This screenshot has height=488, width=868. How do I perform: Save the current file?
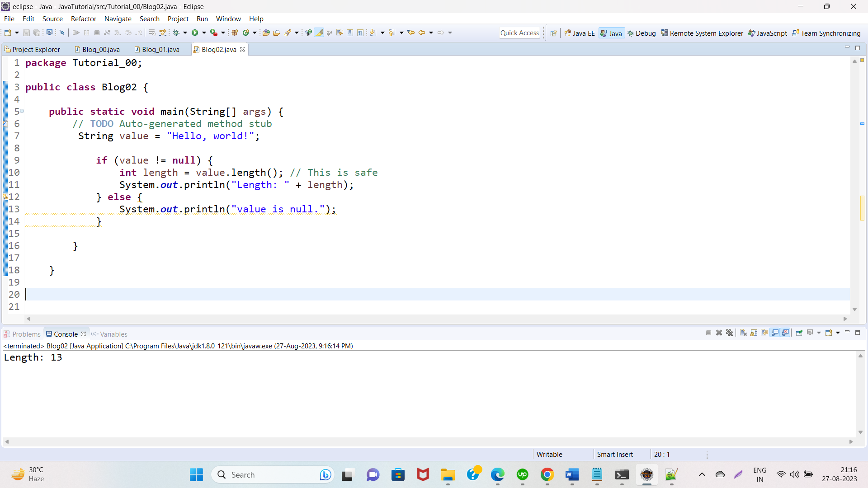(x=26, y=33)
